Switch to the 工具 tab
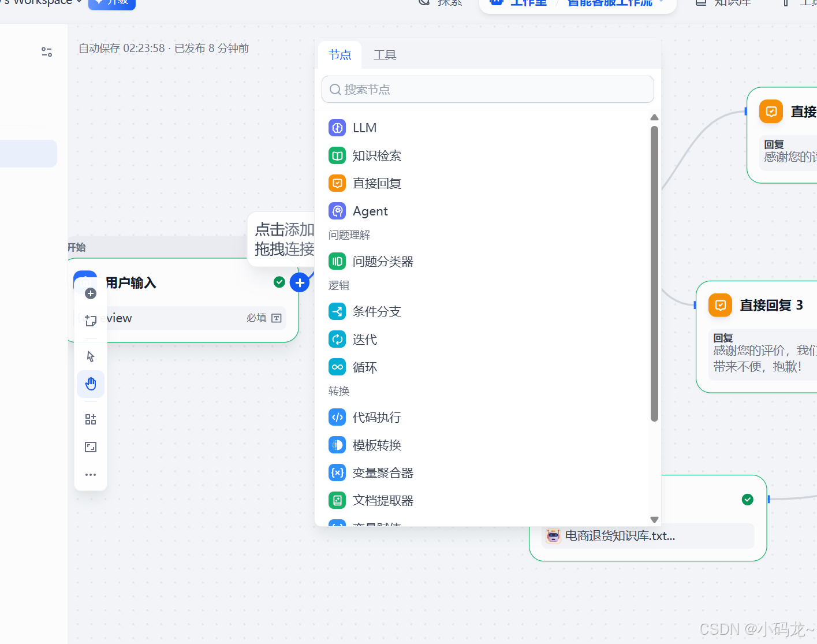 pos(385,55)
